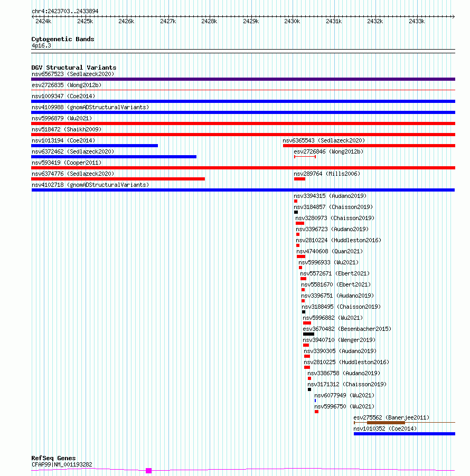Viewport: 470px width, 476px height.
Task: Open nsv3940710 (Wenger2019) label
Action: pos(339,340)
